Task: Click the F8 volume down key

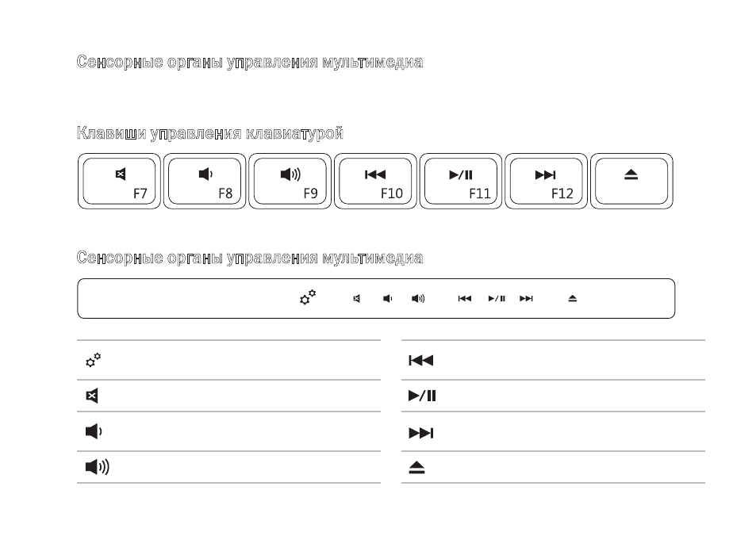Action: (205, 182)
